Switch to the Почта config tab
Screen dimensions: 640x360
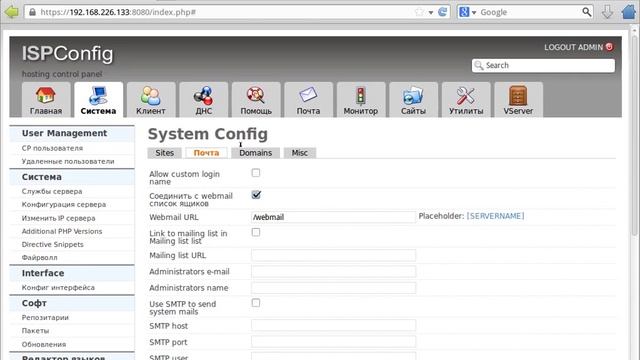click(206, 153)
